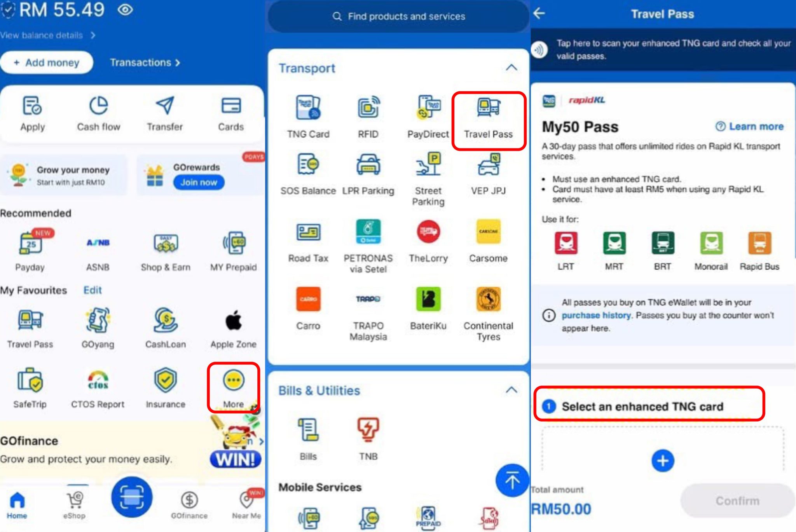Image resolution: width=796 pixels, height=532 pixels.
Task: Switch to the Near Me tab
Action: (x=246, y=505)
